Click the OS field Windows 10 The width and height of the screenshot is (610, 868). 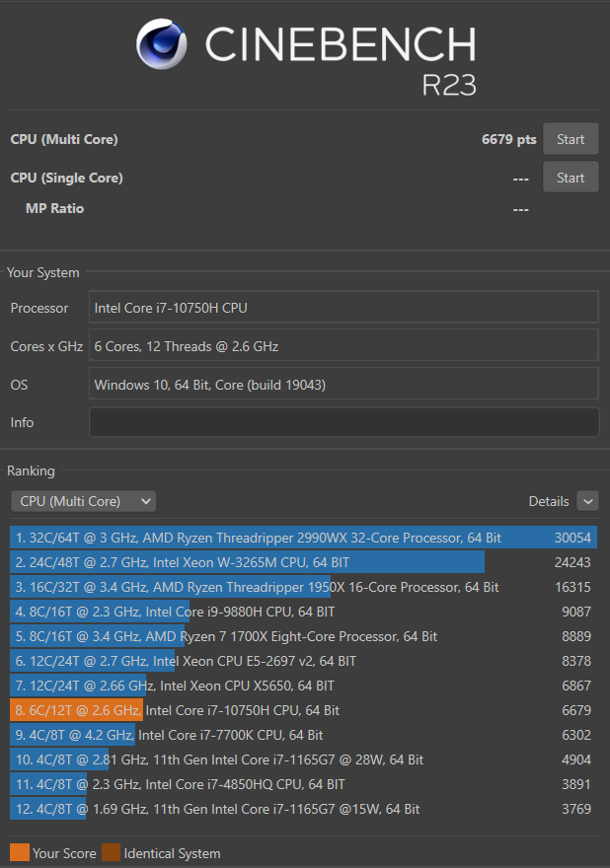point(344,384)
